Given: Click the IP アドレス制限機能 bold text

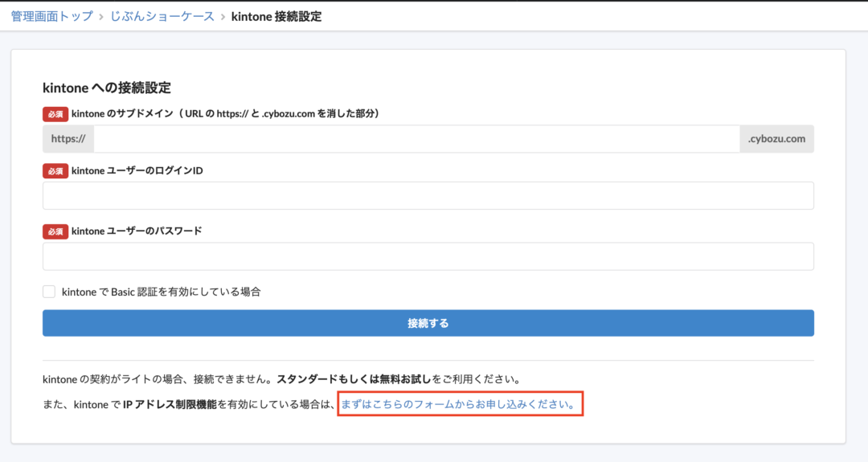Looking at the screenshot, I should 170,404.
